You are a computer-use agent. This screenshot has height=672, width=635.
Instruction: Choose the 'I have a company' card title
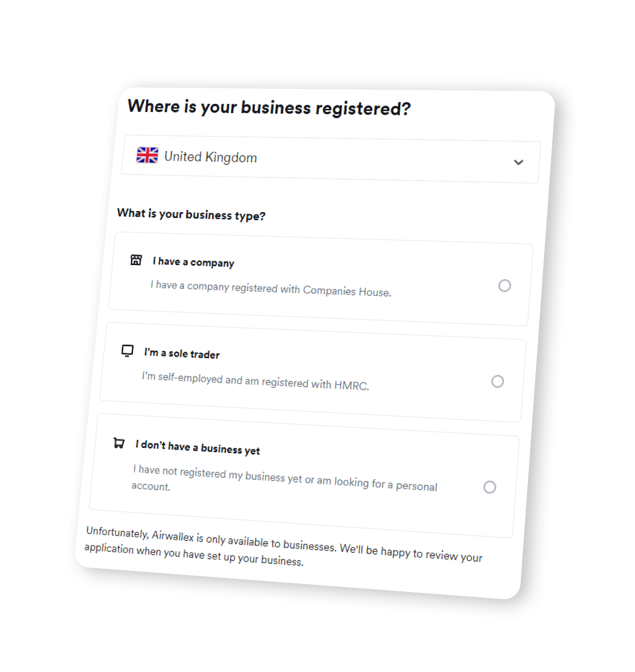coord(194,262)
